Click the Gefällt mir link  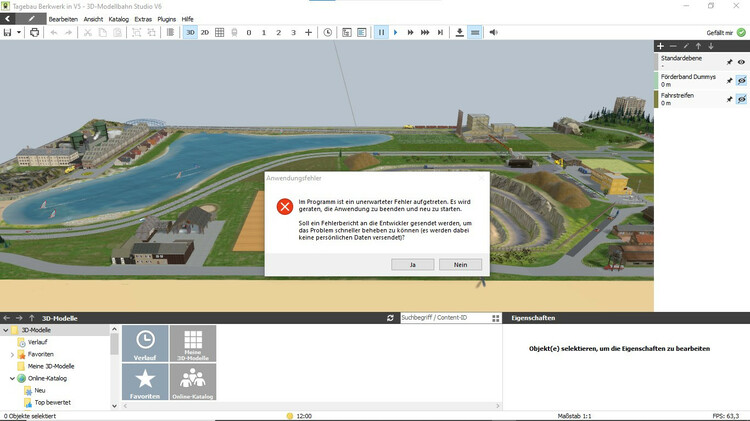[719, 33]
